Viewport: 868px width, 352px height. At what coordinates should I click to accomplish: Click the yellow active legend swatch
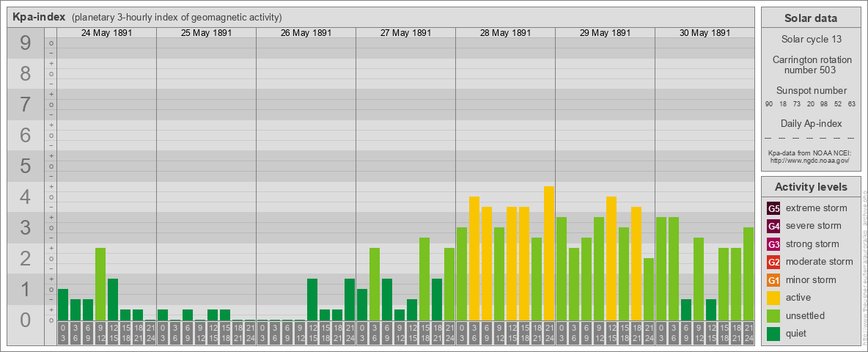pos(773,298)
